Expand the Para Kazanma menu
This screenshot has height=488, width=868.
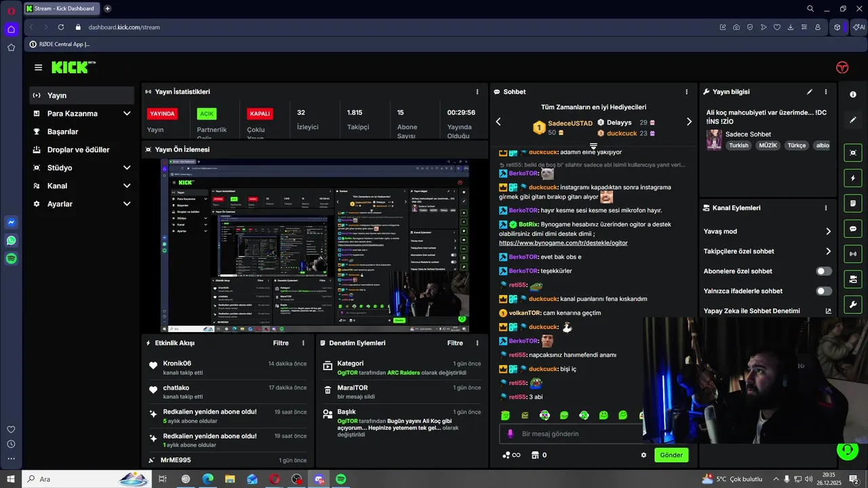click(81, 113)
